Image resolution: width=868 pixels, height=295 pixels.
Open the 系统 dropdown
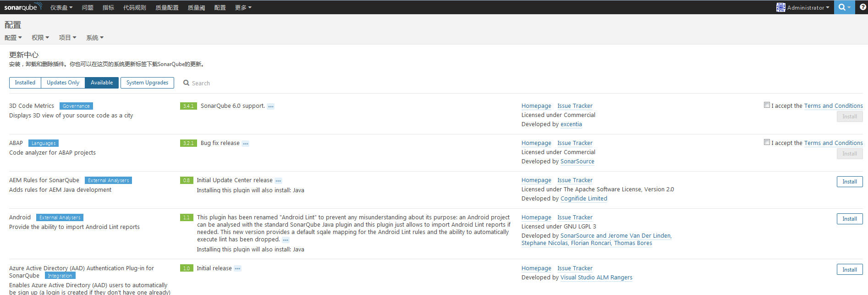[95, 38]
